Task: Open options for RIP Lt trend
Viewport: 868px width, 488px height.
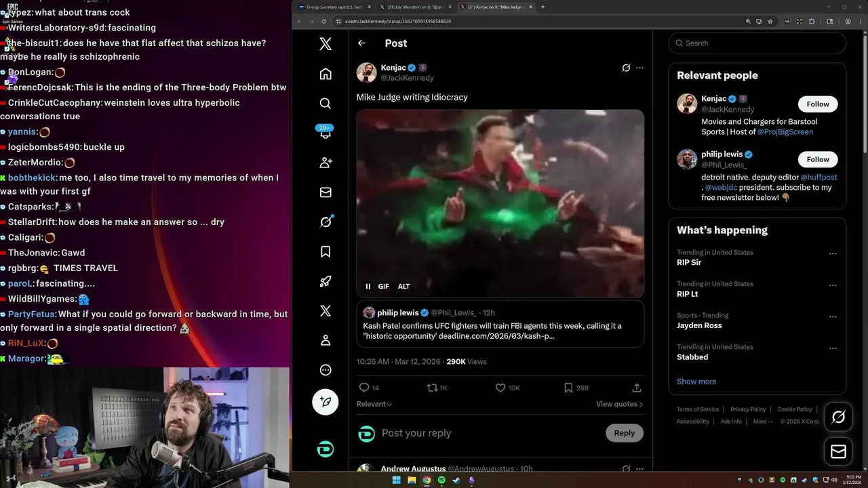Action: tap(833, 285)
